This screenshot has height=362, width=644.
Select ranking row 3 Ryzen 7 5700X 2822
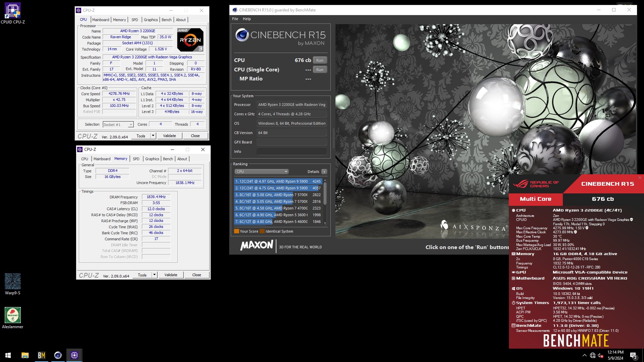(278, 195)
